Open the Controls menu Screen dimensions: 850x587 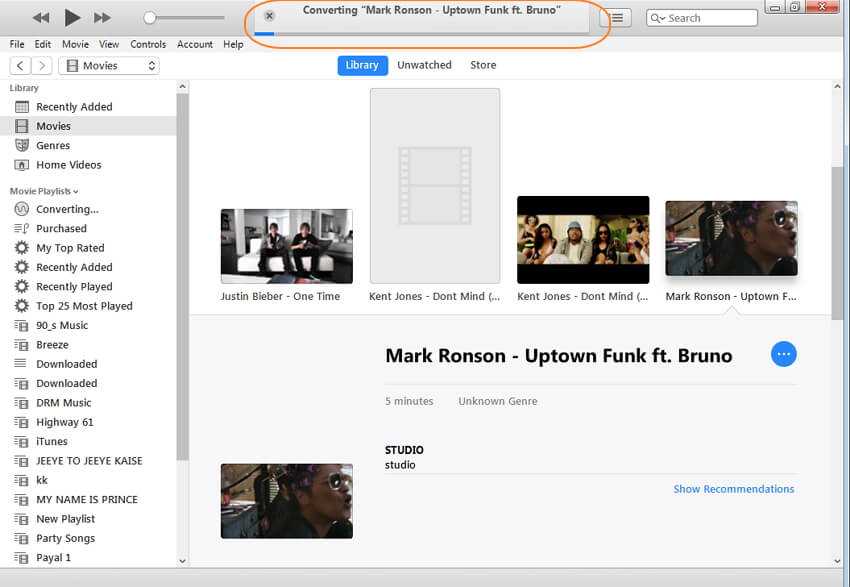tap(148, 44)
